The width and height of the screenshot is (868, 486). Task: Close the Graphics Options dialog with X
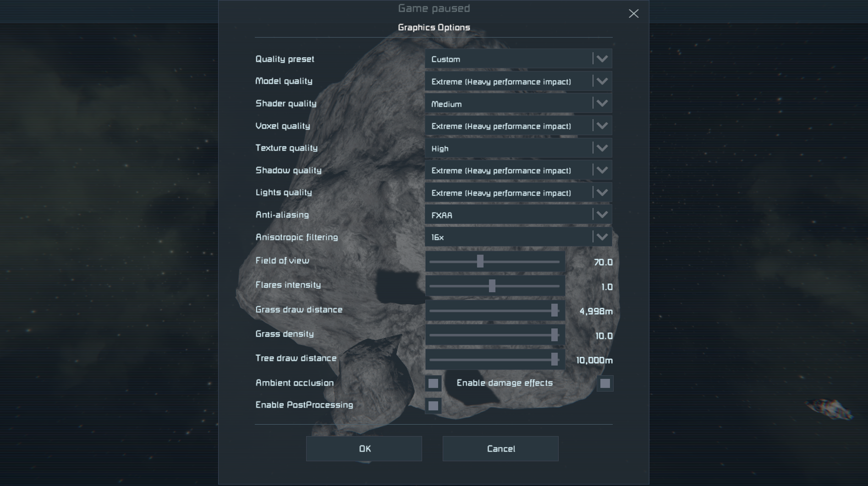(633, 14)
